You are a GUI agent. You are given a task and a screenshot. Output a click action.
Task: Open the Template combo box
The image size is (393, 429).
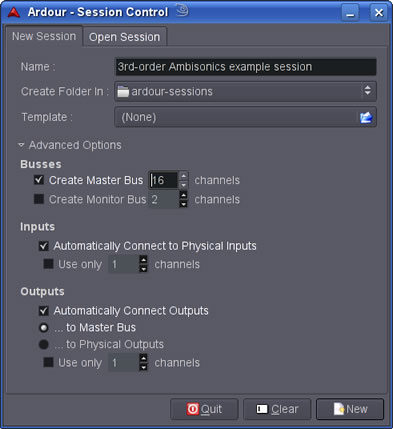click(246, 117)
